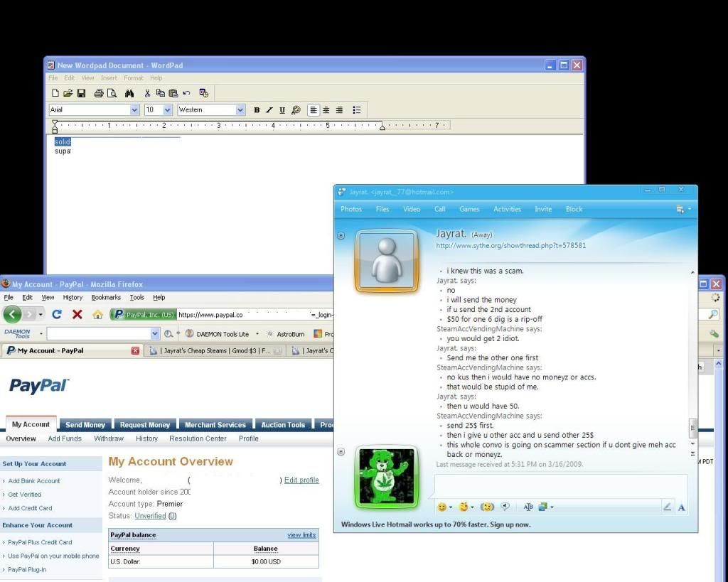The width and height of the screenshot is (728, 582).
Task: Reload the PayPal page in Firefox
Action: [57, 315]
